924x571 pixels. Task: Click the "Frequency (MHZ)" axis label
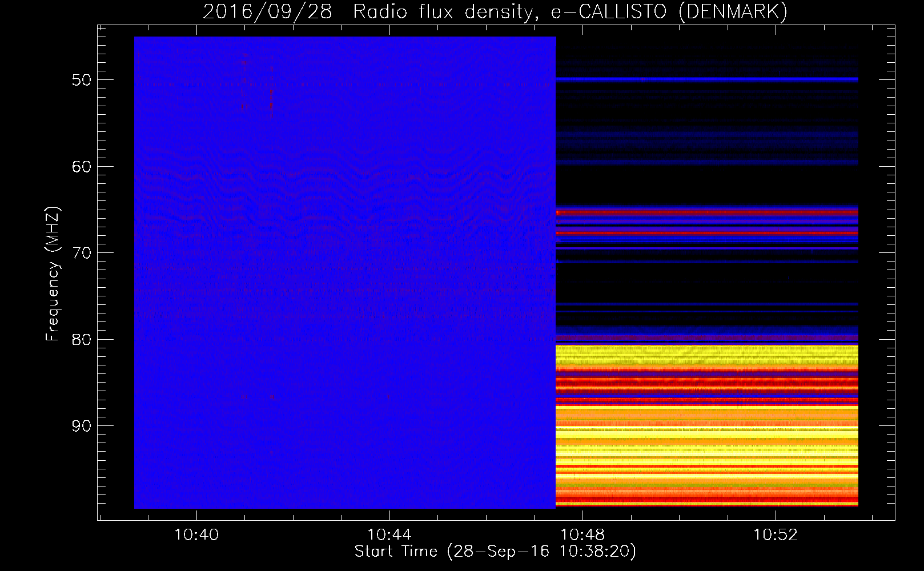tap(53, 274)
